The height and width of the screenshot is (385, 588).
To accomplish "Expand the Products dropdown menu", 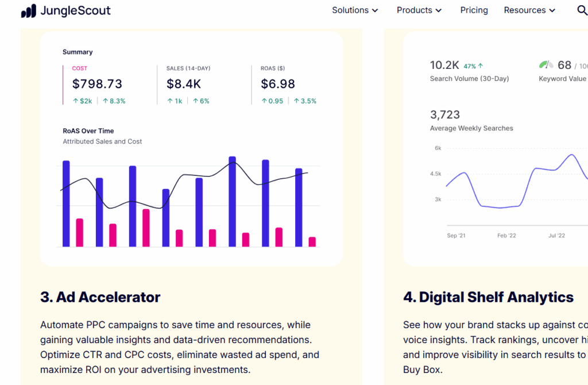I will click(x=419, y=10).
